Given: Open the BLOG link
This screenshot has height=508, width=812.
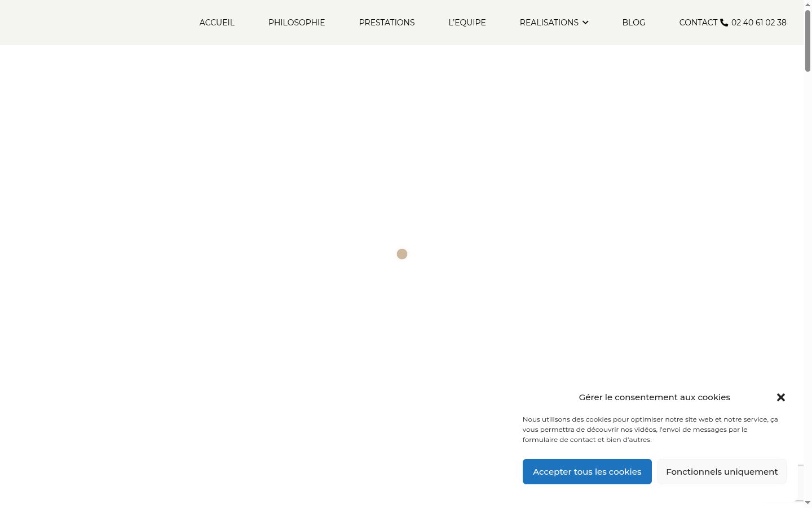Looking at the screenshot, I should click(634, 23).
